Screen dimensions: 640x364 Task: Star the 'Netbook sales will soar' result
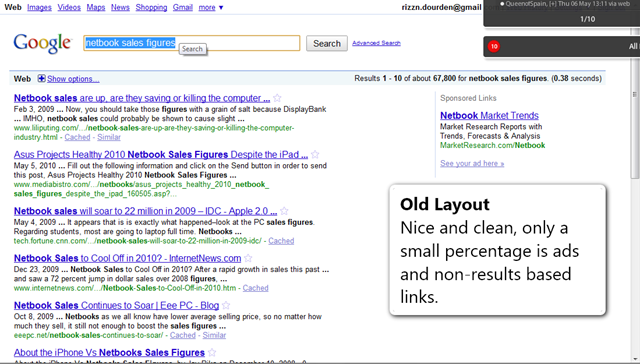pyautogui.click(x=284, y=211)
